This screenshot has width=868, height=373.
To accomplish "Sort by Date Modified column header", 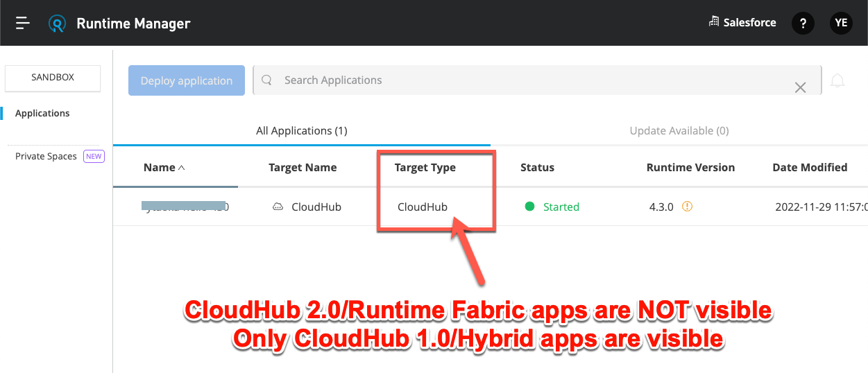I will pos(809,167).
